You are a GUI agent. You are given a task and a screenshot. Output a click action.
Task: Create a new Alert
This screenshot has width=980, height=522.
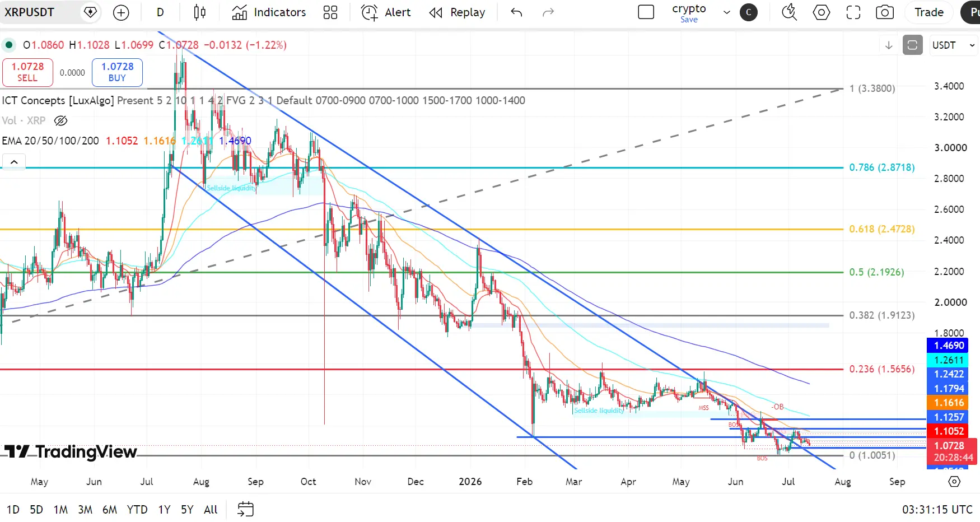point(386,12)
